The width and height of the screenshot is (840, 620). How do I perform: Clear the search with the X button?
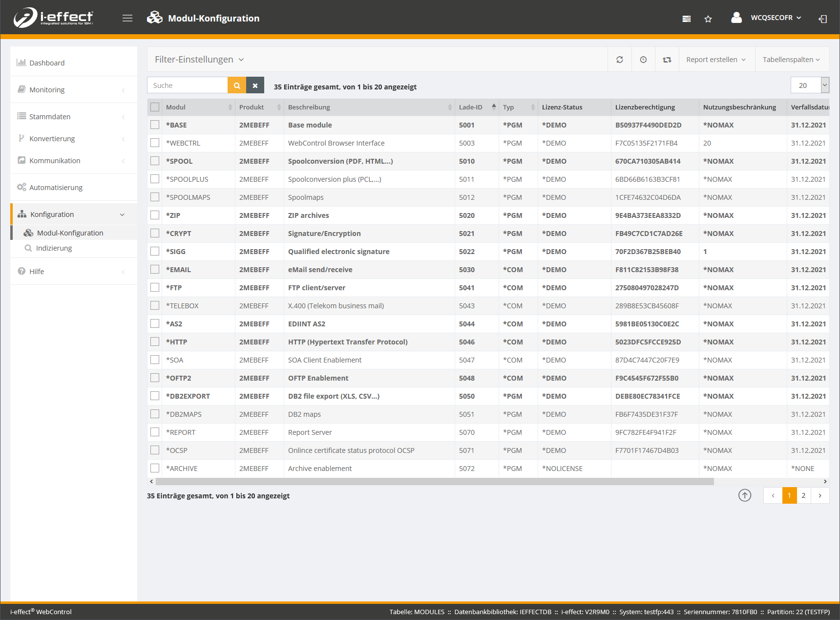click(x=255, y=86)
